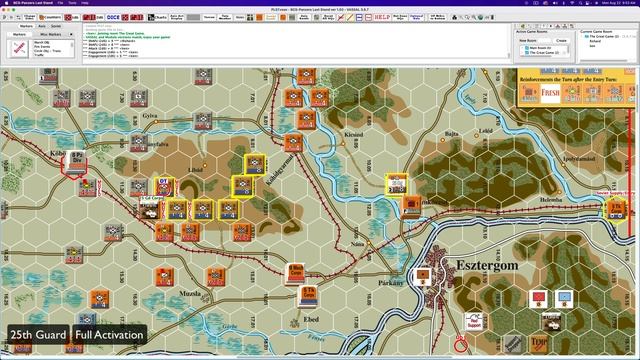
Task: Click the Reveal All Hqs toolbar button
Action: (329, 17)
